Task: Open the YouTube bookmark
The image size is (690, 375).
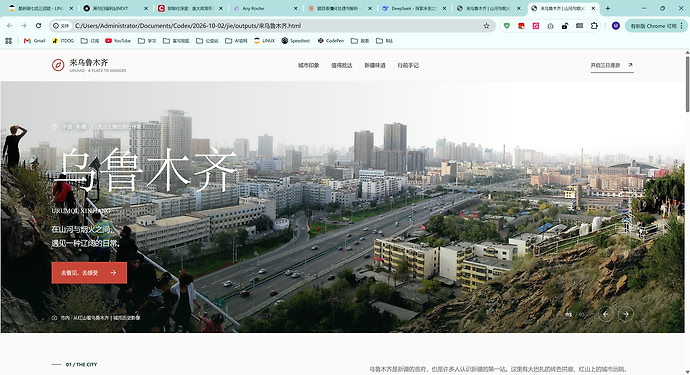Action: tap(118, 40)
